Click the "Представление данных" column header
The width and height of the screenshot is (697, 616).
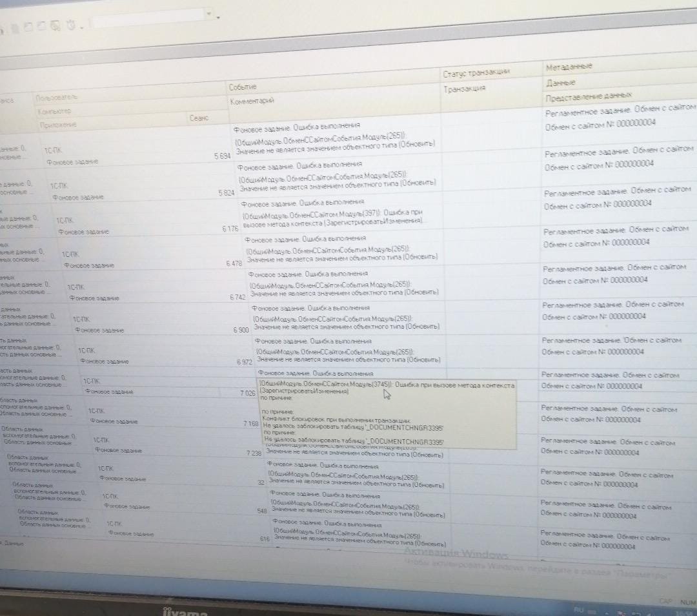pos(588,97)
